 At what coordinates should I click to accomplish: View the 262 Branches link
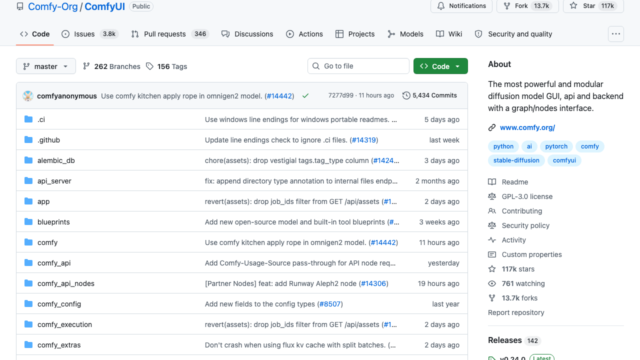pos(111,66)
